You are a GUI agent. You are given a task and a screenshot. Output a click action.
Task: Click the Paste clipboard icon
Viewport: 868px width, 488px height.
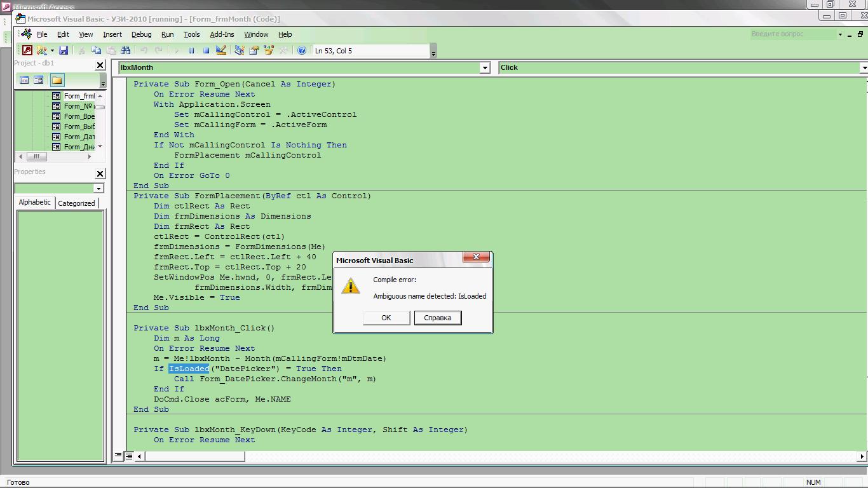pyautogui.click(x=111, y=50)
